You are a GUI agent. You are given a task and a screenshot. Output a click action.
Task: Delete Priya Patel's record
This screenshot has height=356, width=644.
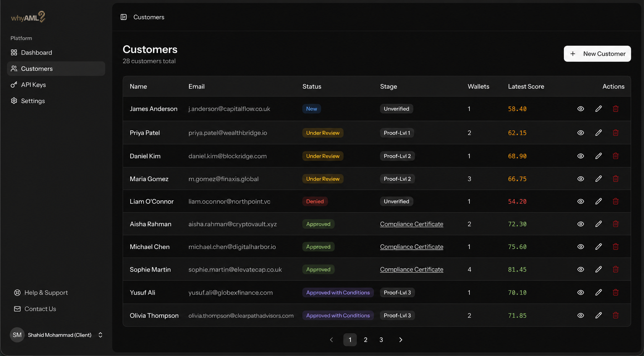coord(616,133)
